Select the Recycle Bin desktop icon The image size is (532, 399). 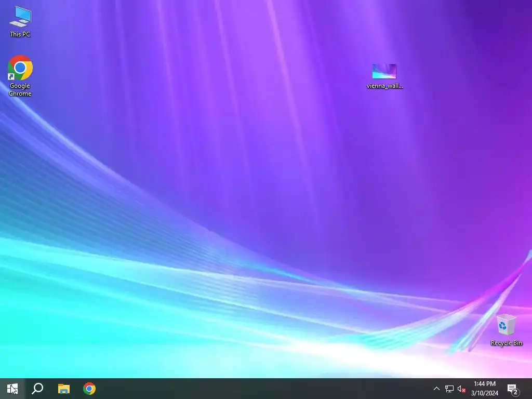506,330
